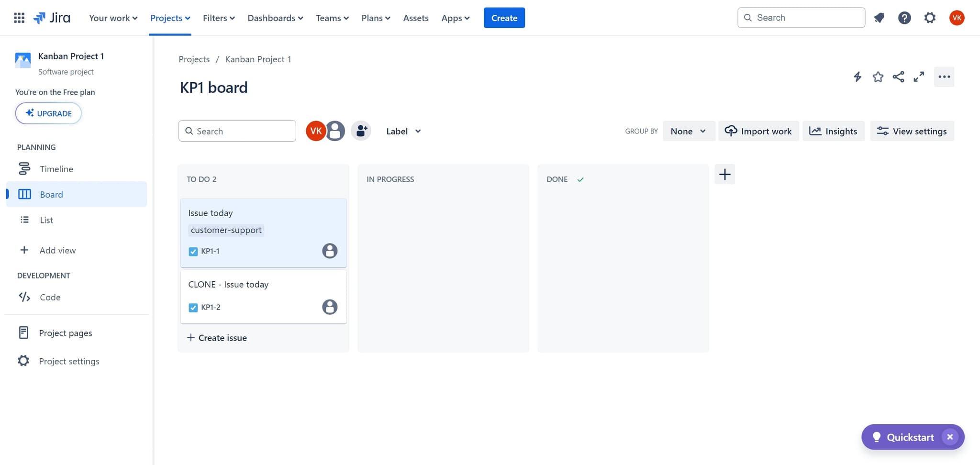Open the notifications bell icon
980x465 pixels.
[879, 18]
